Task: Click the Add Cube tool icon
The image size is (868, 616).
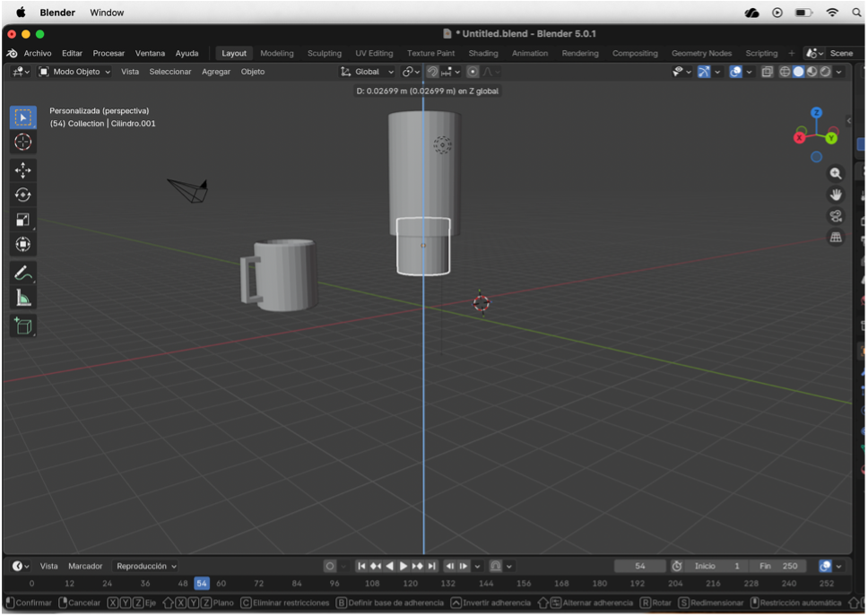Action: tap(23, 326)
